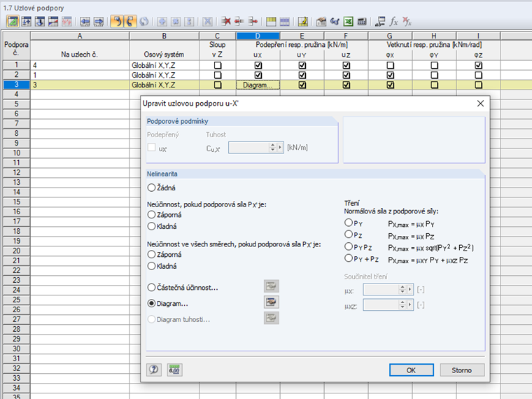Close the 'Upravit uzlovou podporu' dialog

coord(480,104)
